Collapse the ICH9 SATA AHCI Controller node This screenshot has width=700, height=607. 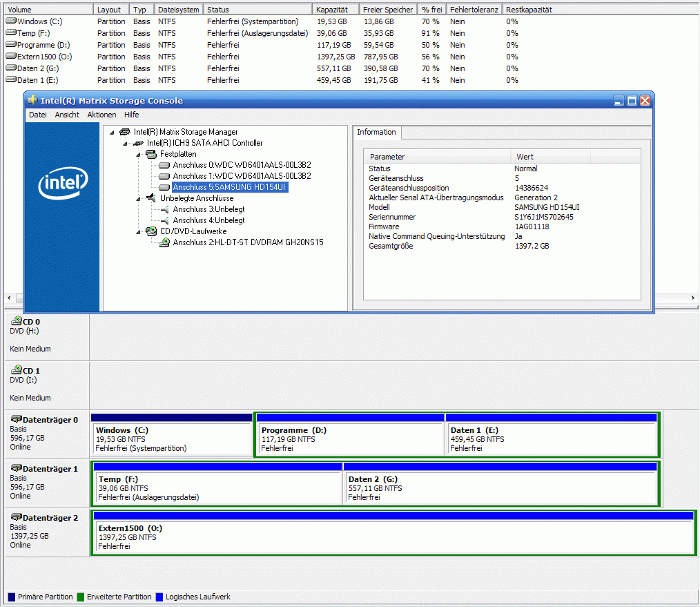pyautogui.click(x=126, y=144)
